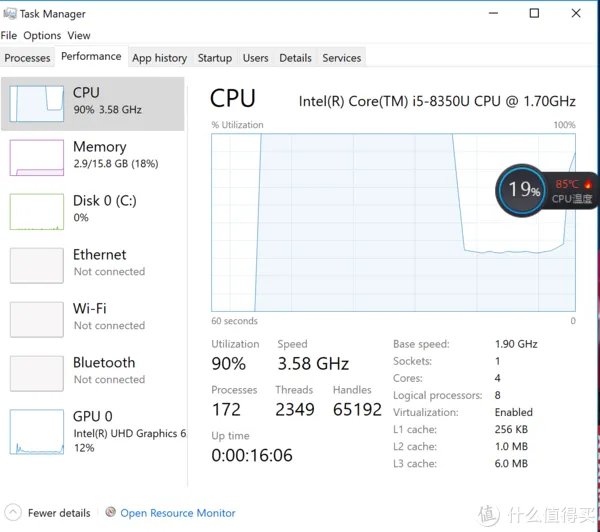Show Wi-Fi performance details
The height and width of the screenshot is (532, 600).
100,316
